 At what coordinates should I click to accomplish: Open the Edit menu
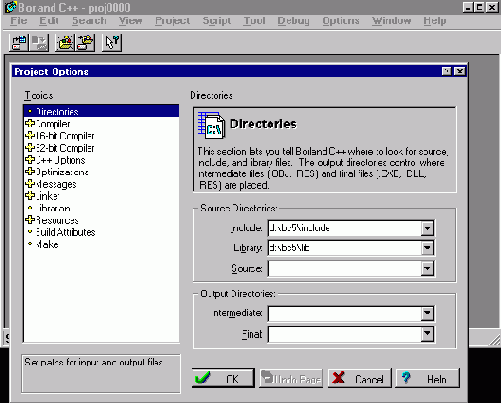click(49, 21)
